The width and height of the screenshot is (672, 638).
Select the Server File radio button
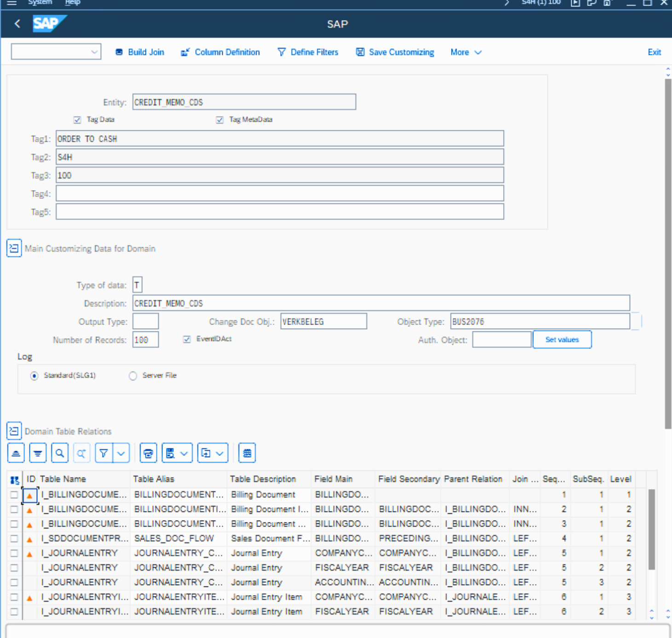tap(133, 376)
